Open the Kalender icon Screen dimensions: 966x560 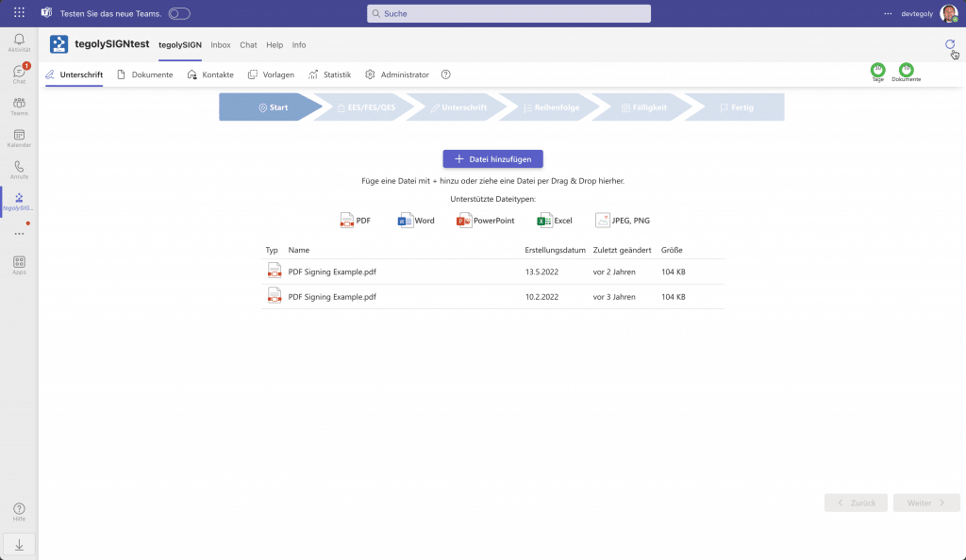click(x=19, y=138)
